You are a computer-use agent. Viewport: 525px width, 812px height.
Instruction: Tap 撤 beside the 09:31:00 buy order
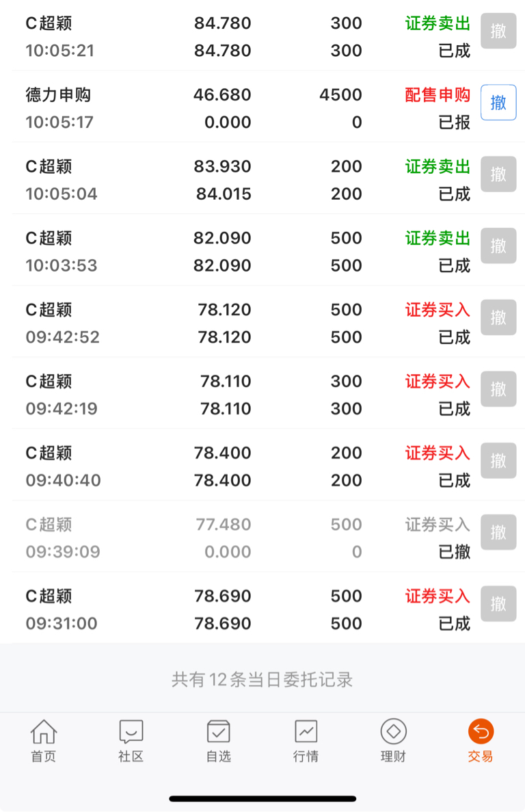point(498,604)
